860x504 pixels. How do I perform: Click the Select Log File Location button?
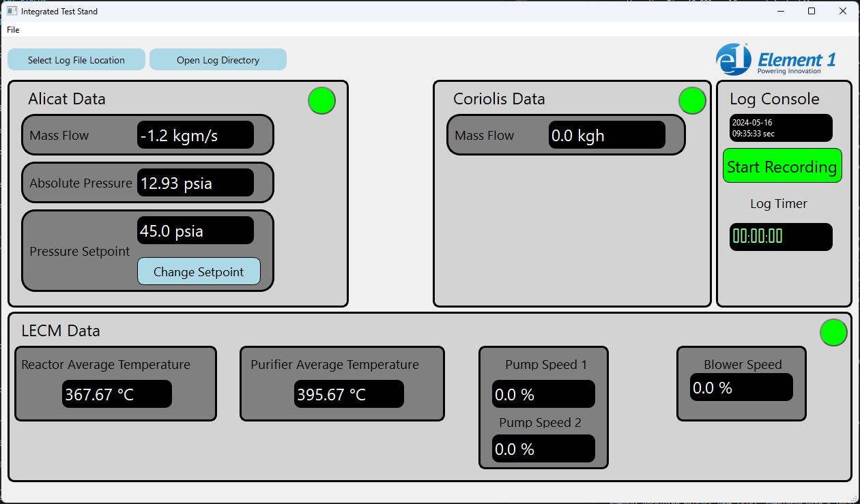(x=76, y=59)
